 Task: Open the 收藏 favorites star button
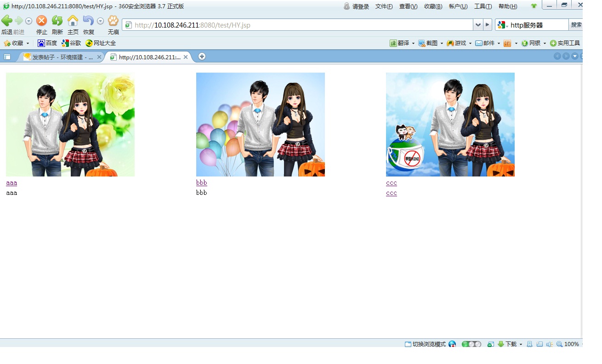coord(13,43)
